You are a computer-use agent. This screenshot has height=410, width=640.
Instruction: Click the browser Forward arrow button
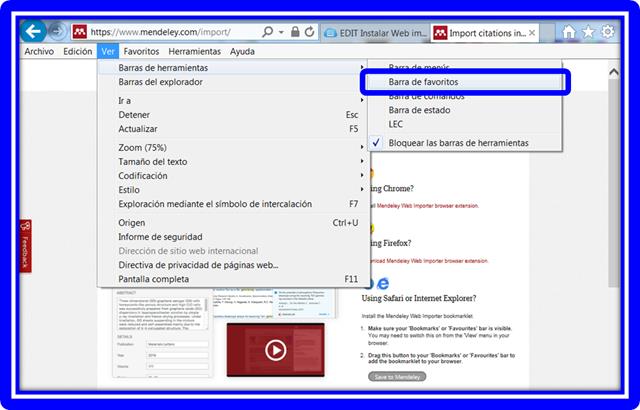[x=57, y=31]
